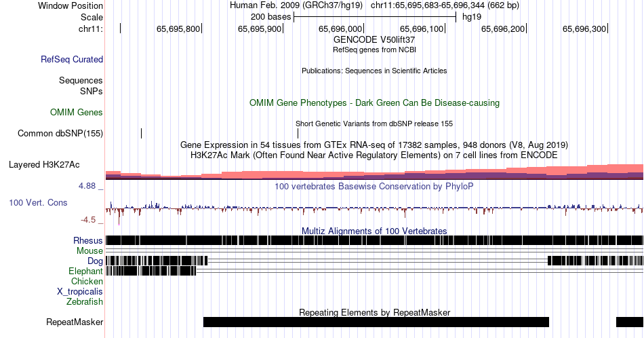Click the 65,696,300 ruler position
The width and height of the screenshot is (644, 338).
click(584, 29)
